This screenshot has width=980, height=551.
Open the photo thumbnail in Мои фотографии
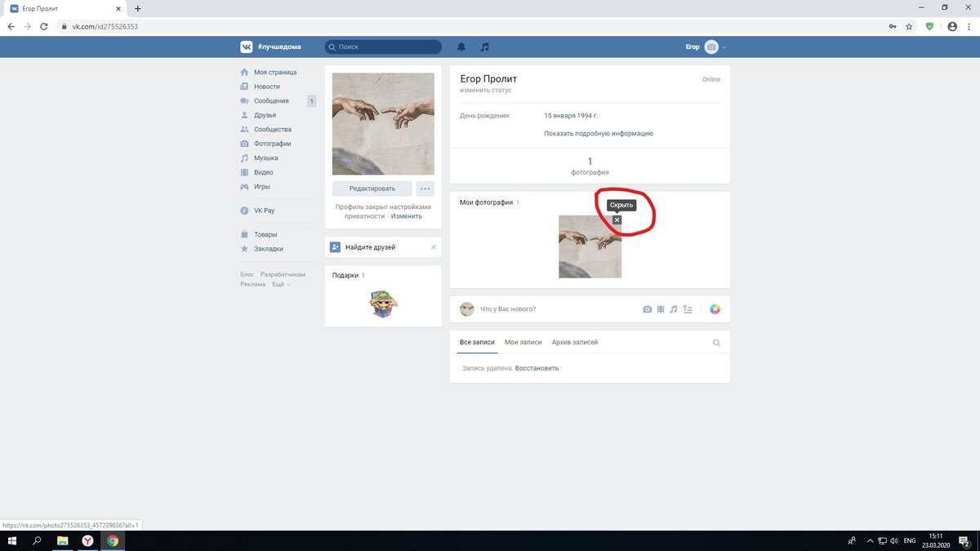click(x=590, y=247)
